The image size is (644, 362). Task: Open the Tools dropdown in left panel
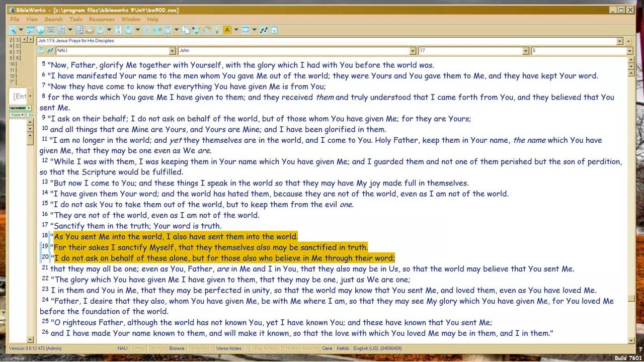point(17,115)
